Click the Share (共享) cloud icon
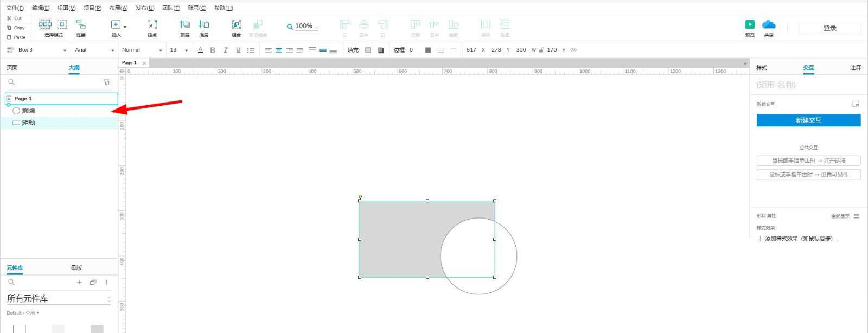Image resolution: width=868 pixels, height=333 pixels. [769, 24]
